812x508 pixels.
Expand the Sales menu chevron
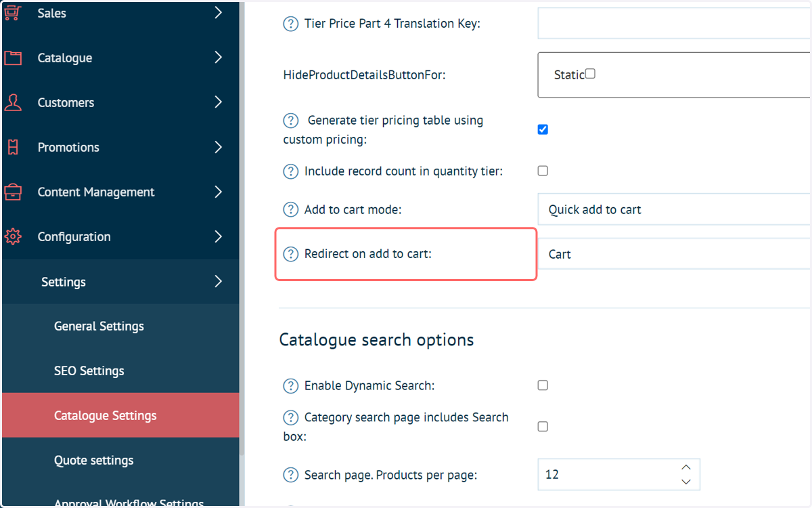pos(218,12)
